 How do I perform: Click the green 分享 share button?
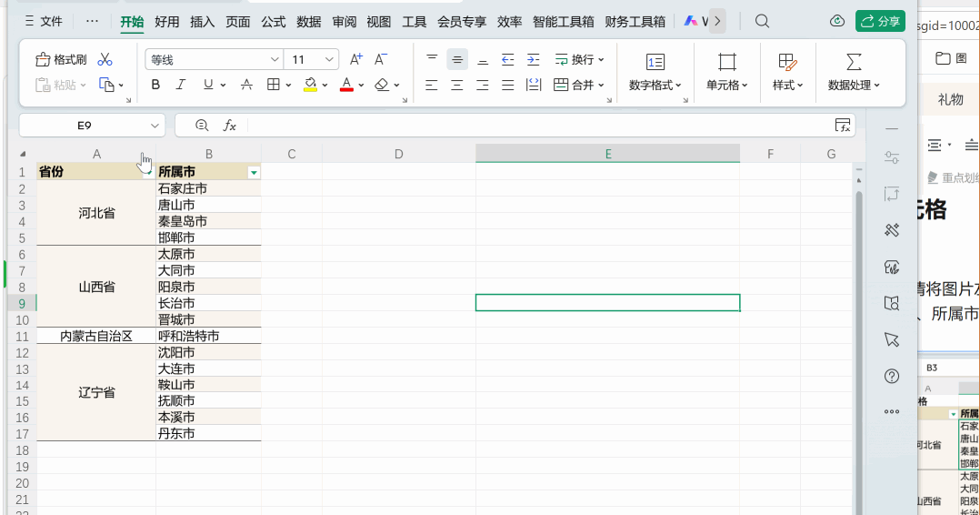[x=880, y=21]
